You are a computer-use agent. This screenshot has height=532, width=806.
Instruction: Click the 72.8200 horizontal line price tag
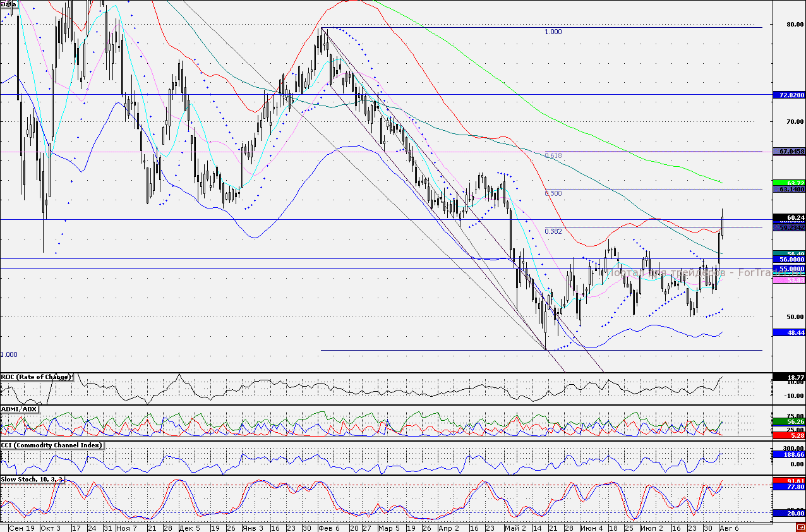[x=788, y=95]
